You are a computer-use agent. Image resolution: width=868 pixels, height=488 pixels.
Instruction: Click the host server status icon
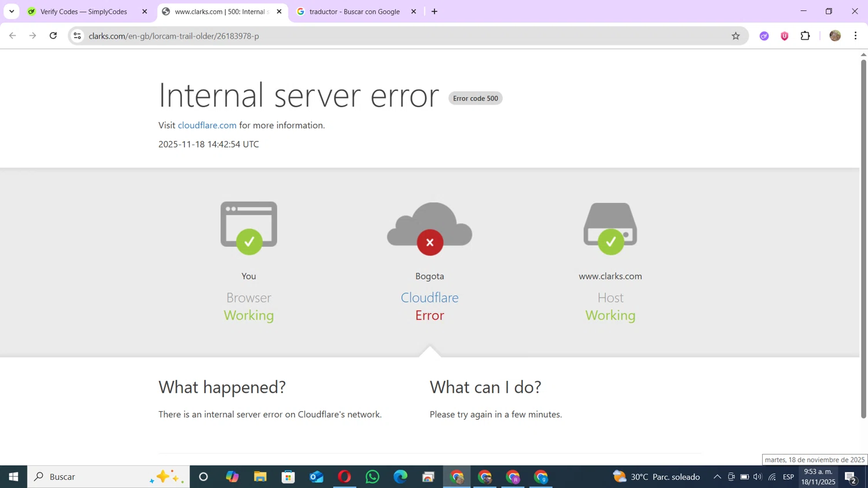pos(610,228)
